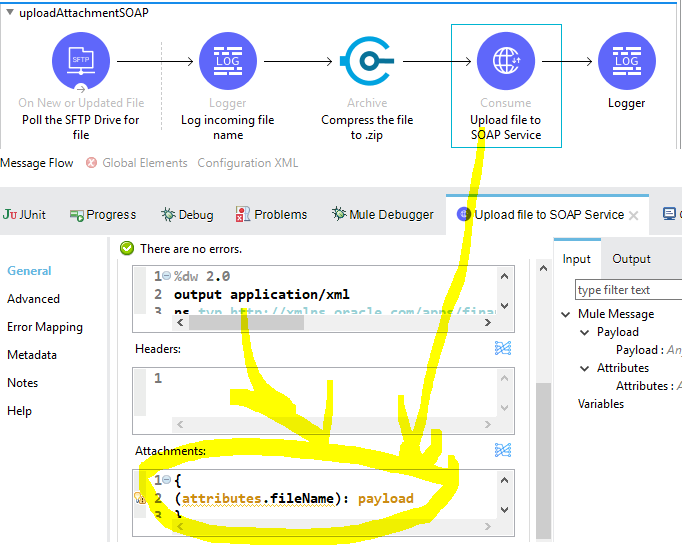Select the Archive 'Compress the file to .zip' node
682x545 pixels.
pyautogui.click(x=367, y=61)
